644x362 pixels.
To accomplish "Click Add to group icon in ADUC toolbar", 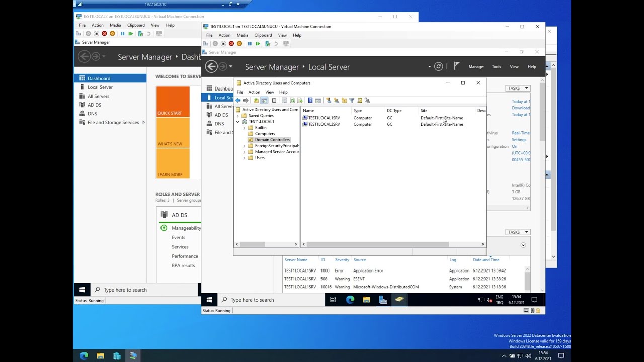I will pos(367,100).
